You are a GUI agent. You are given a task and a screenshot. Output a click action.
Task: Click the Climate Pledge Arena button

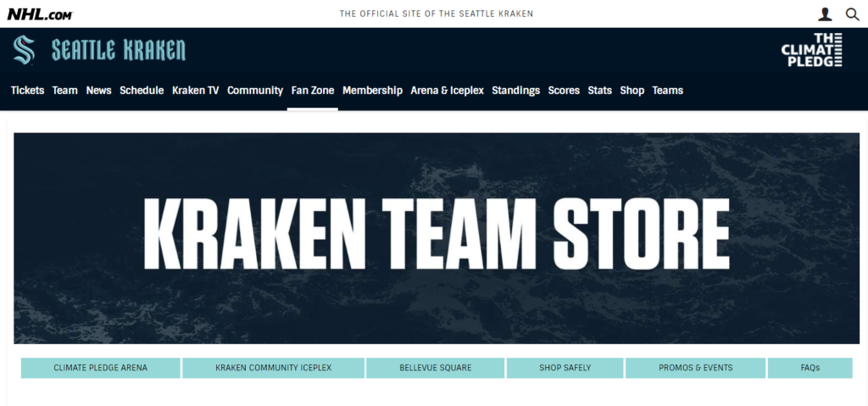(100, 368)
